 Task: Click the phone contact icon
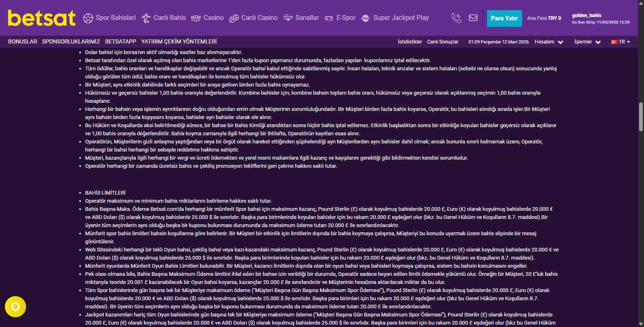point(456,18)
